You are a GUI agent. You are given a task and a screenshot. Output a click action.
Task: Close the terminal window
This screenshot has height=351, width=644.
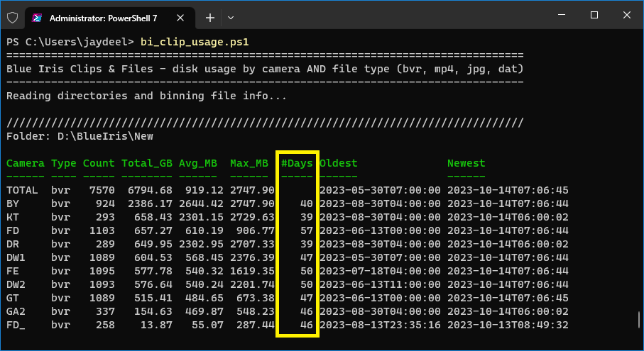pyautogui.click(x=627, y=15)
